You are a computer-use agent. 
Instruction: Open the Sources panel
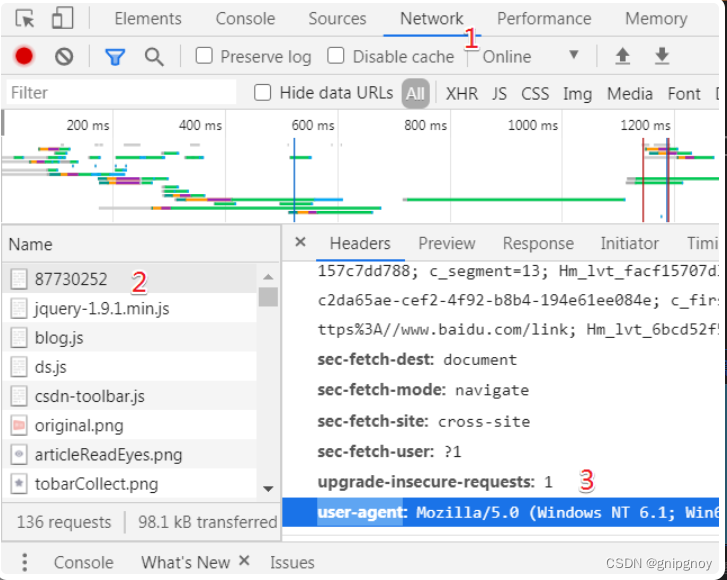pyautogui.click(x=337, y=19)
